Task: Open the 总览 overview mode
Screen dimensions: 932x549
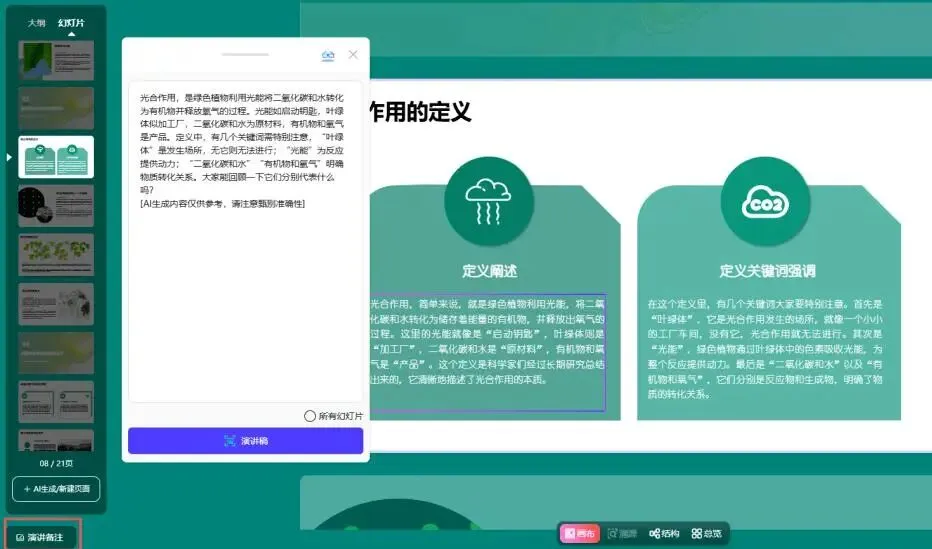Action: [707, 534]
